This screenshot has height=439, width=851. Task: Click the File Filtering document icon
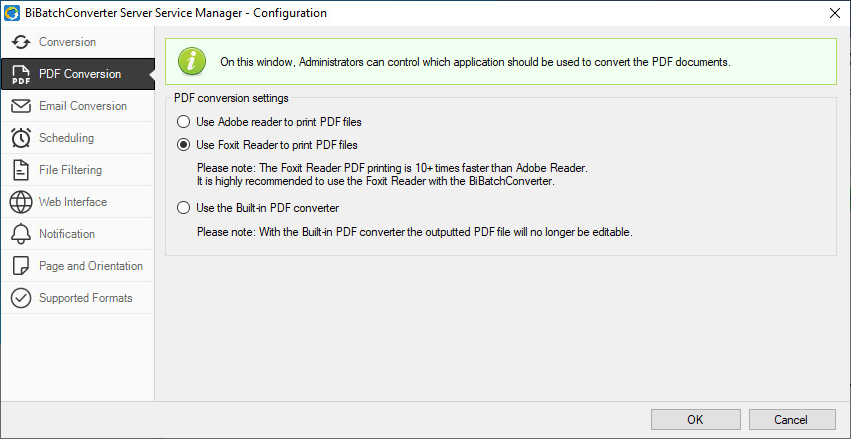[21, 170]
